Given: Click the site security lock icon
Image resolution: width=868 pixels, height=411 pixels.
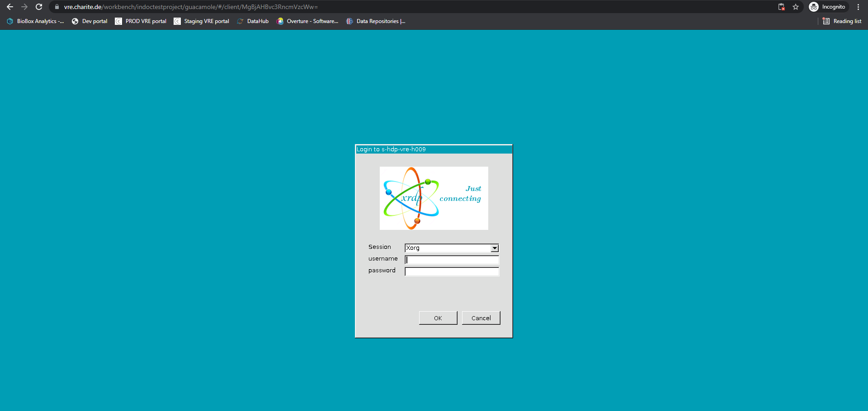Looking at the screenshot, I should (57, 7).
